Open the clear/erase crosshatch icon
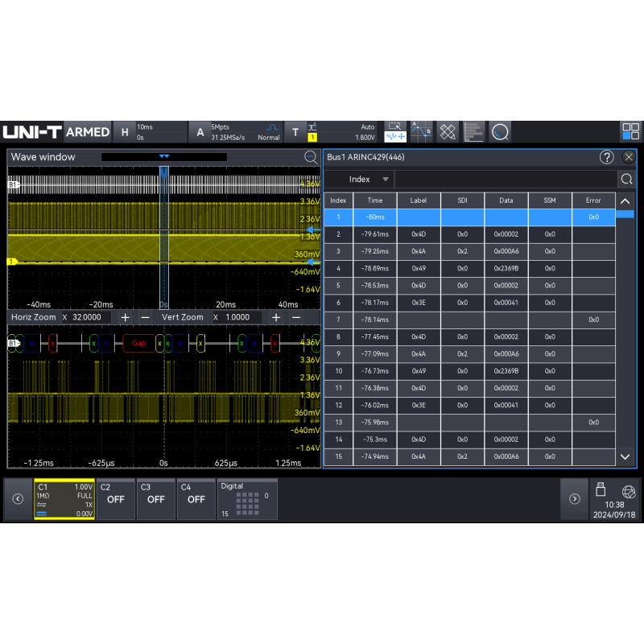The width and height of the screenshot is (644, 644). [x=448, y=132]
